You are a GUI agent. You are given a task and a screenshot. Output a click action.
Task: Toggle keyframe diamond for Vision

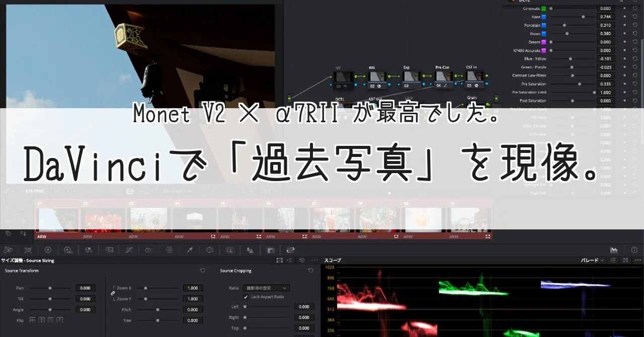[x=624, y=34]
